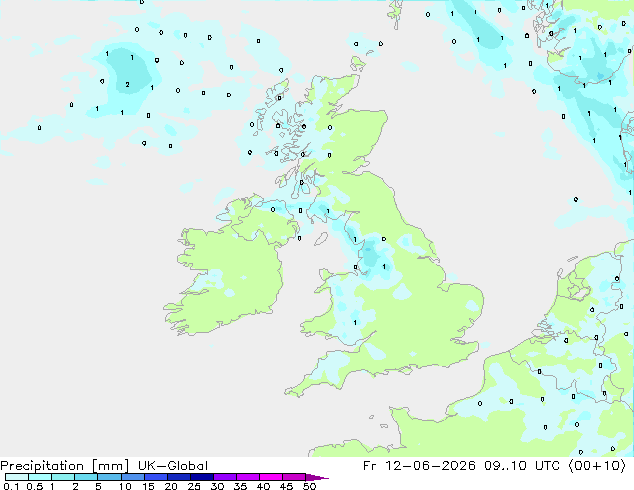Click the 0.1–0.5 mm legend color swatch
The height and width of the screenshot is (490, 634).
[17, 477]
